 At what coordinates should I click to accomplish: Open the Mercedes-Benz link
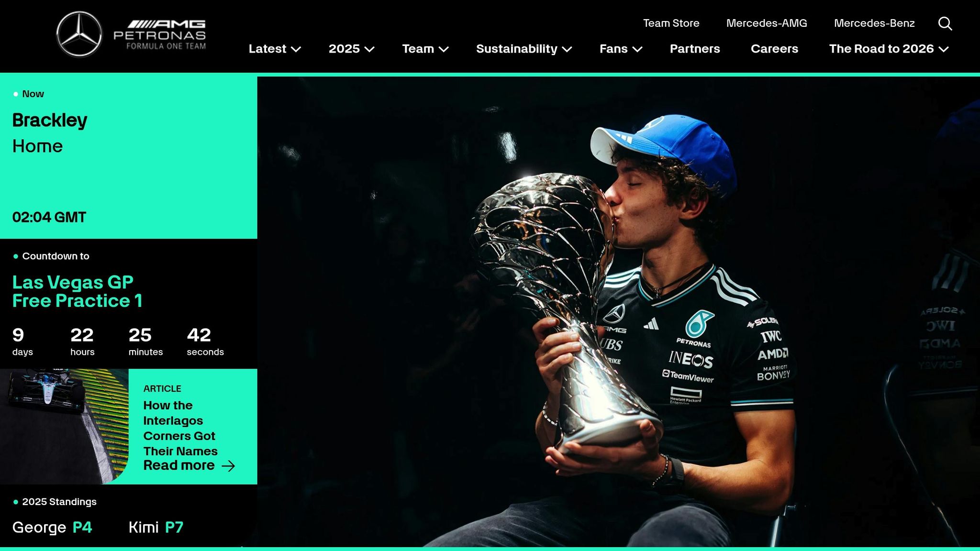(874, 23)
